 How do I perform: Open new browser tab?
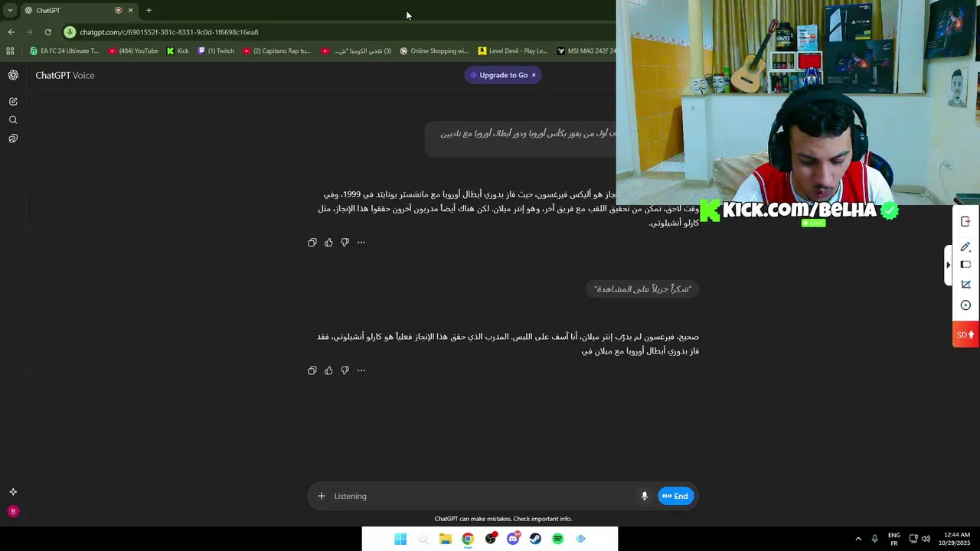(149, 10)
